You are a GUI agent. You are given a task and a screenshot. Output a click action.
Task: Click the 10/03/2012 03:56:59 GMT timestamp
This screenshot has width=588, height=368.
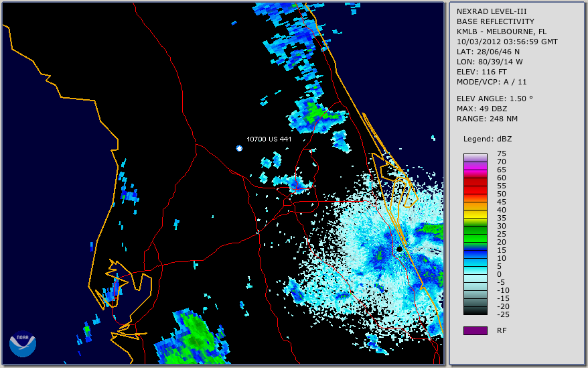click(507, 42)
